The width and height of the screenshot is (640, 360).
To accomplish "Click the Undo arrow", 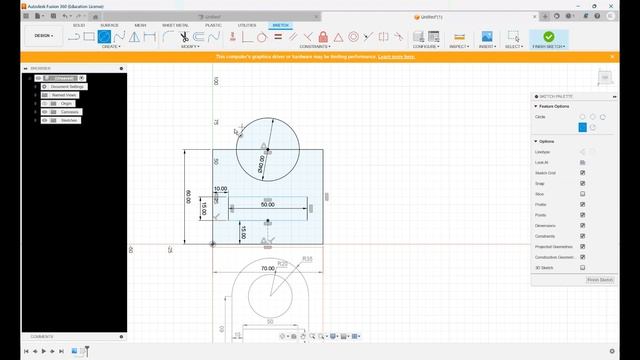I will pyautogui.click(x=64, y=16).
